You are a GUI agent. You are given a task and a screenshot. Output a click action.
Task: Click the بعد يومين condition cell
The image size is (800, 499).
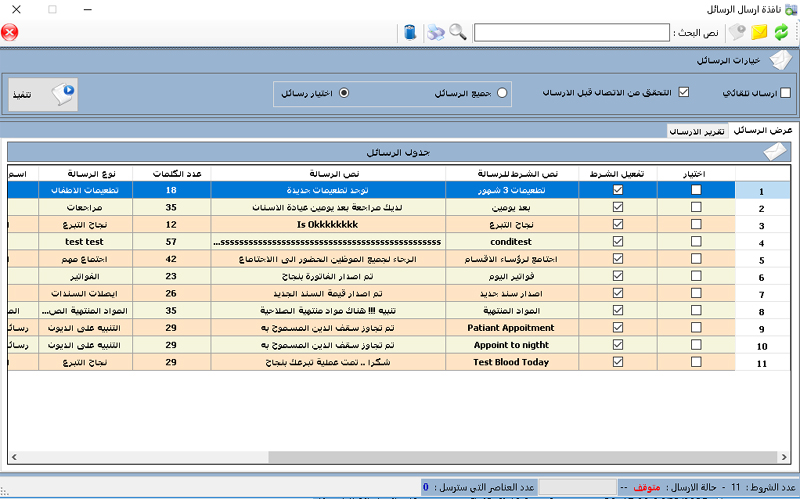(x=512, y=208)
